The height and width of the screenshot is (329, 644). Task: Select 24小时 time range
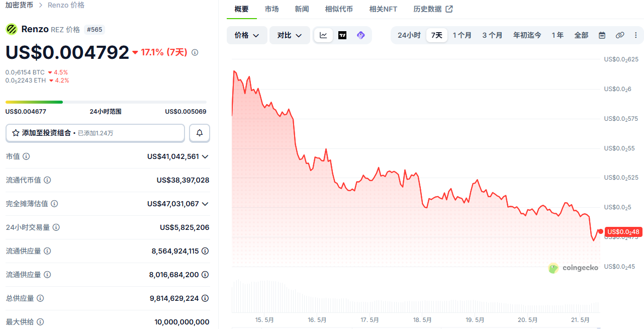[409, 35]
